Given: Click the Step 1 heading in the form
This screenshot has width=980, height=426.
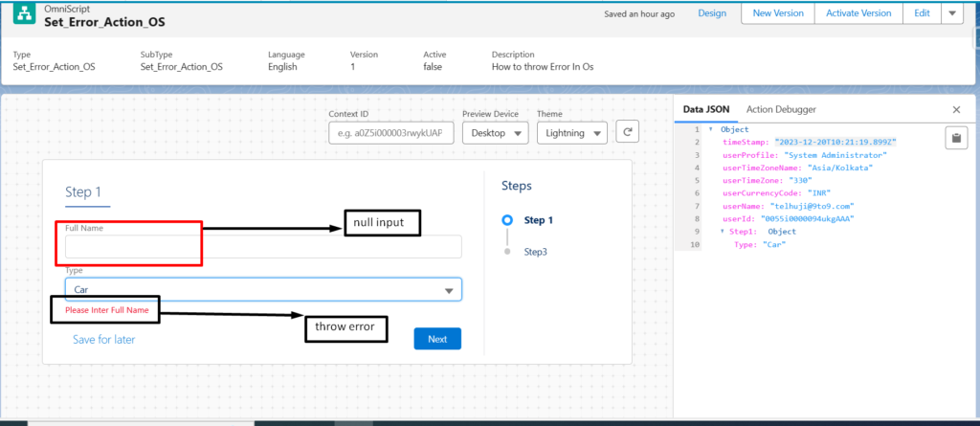Looking at the screenshot, I should (x=83, y=192).
